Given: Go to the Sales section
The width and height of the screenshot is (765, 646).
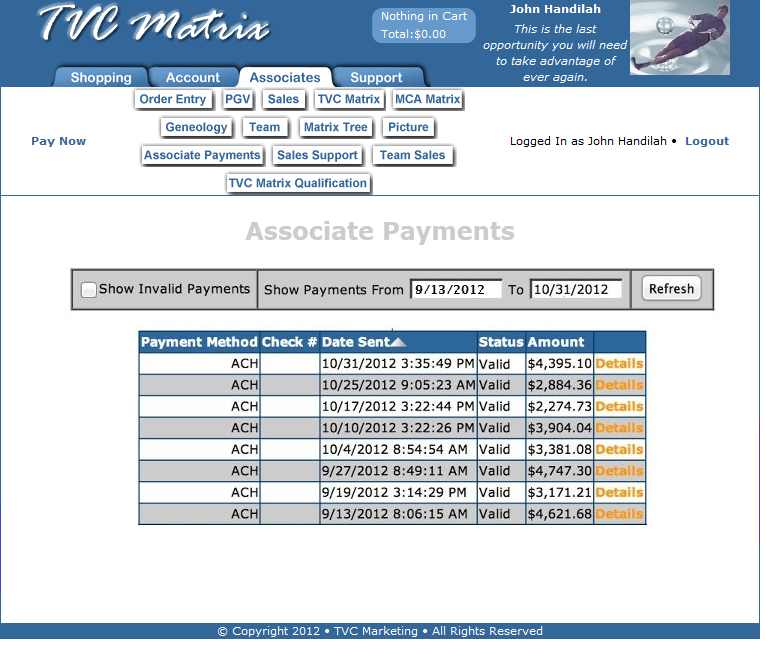Looking at the screenshot, I should coord(283,99).
